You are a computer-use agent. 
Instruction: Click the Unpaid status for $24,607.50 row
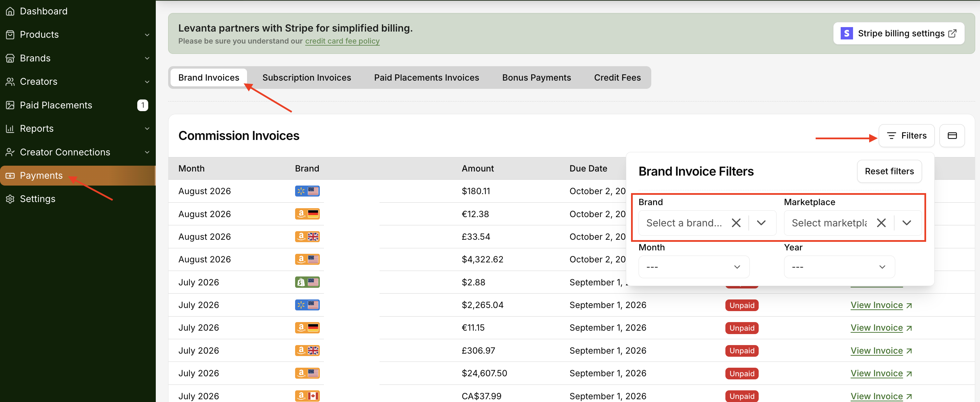pyautogui.click(x=742, y=374)
